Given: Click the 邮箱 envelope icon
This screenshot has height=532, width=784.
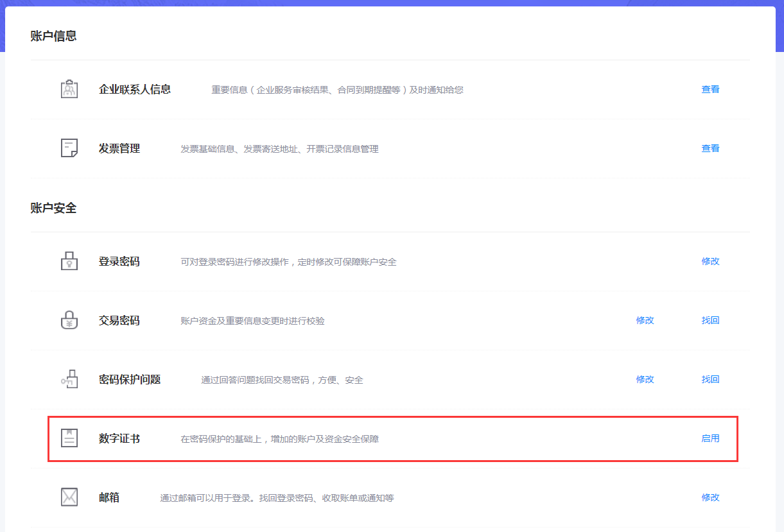Looking at the screenshot, I should click(69, 497).
